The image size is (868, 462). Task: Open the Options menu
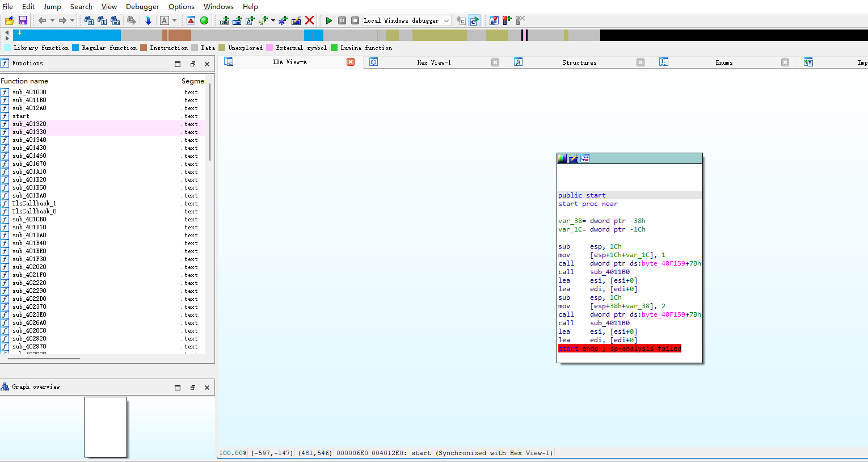(x=182, y=6)
